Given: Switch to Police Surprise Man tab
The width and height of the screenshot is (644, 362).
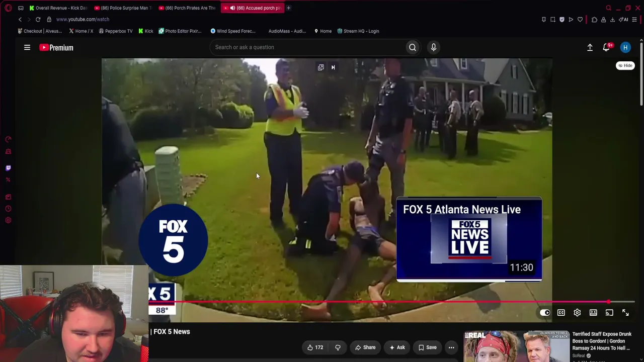Looking at the screenshot, I should tap(123, 8).
